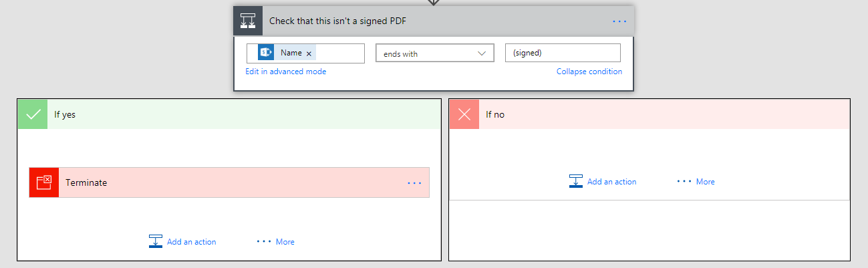This screenshot has width=868, height=268.
Task: Open More options in the If yes branch
Action: pyautogui.click(x=275, y=241)
